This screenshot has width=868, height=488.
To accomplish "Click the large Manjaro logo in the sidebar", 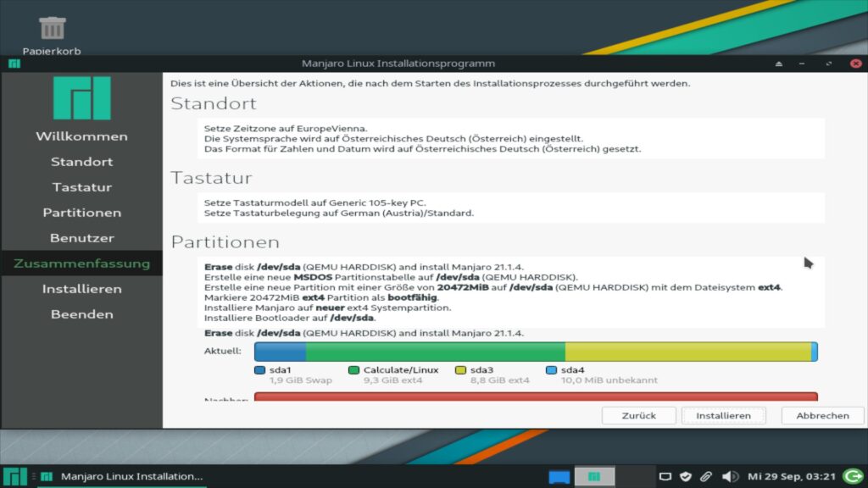I will 82,98.
